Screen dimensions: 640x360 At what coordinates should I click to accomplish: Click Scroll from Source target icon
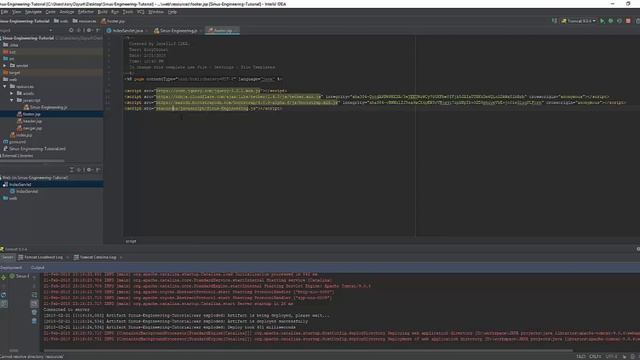(71, 30)
